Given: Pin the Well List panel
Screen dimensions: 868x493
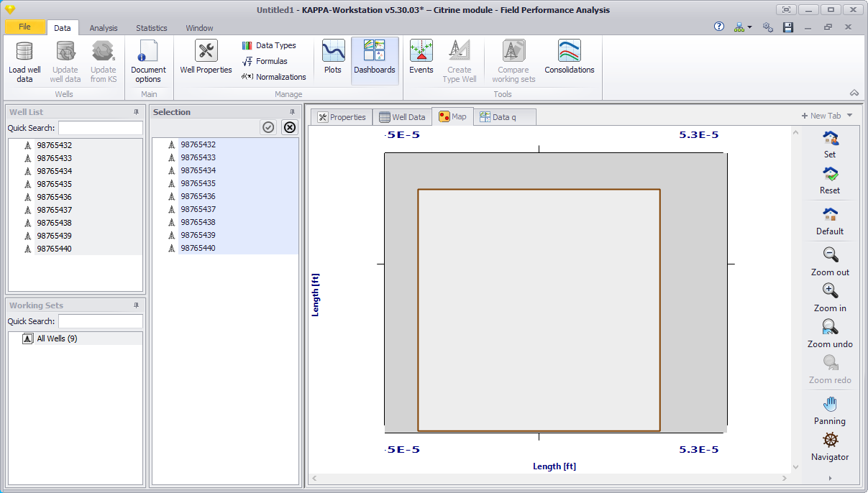Looking at the screenshot, I should click(137, 112).
